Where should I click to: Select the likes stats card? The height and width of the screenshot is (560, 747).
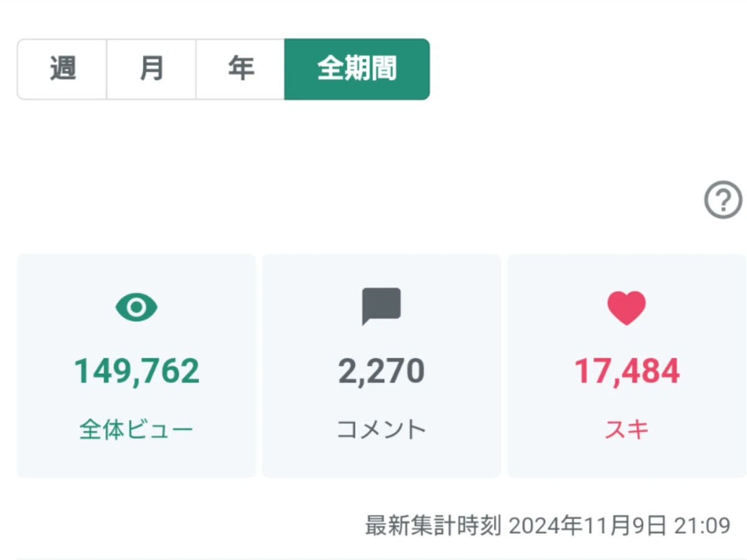[x=627, y=365]
